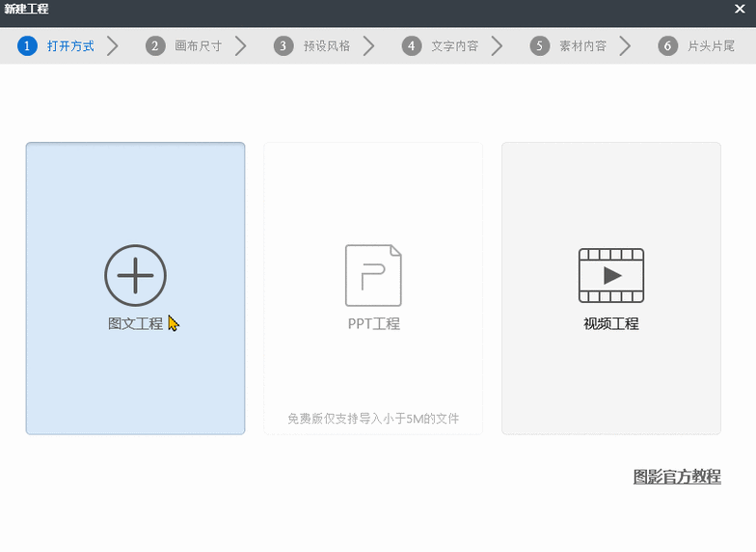This screenshot has width=756, height=552.
Task: Choose the 图文工程 card label
Action: pos(135,324)
